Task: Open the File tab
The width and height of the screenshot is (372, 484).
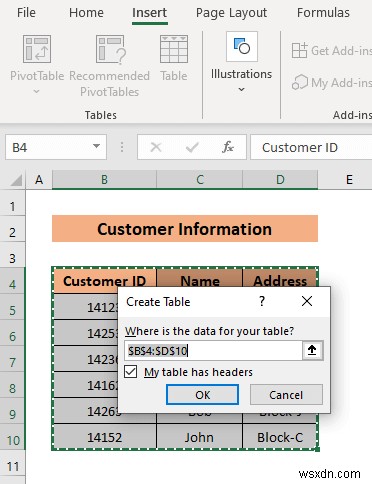Action: (x=26, y=13)
